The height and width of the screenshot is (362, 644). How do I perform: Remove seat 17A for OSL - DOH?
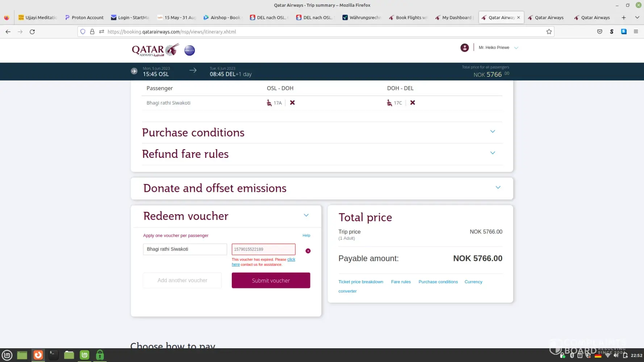[292, 103]
